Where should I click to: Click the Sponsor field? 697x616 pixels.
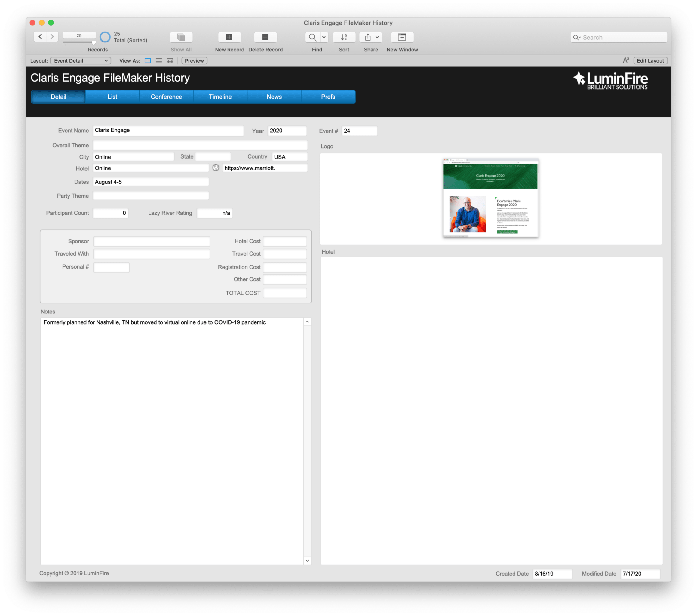pos(152,242)
